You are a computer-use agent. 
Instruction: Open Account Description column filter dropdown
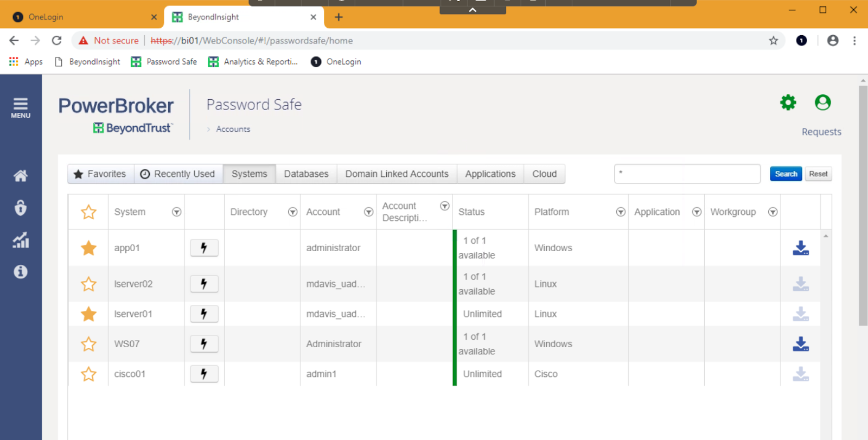[444, 206]
